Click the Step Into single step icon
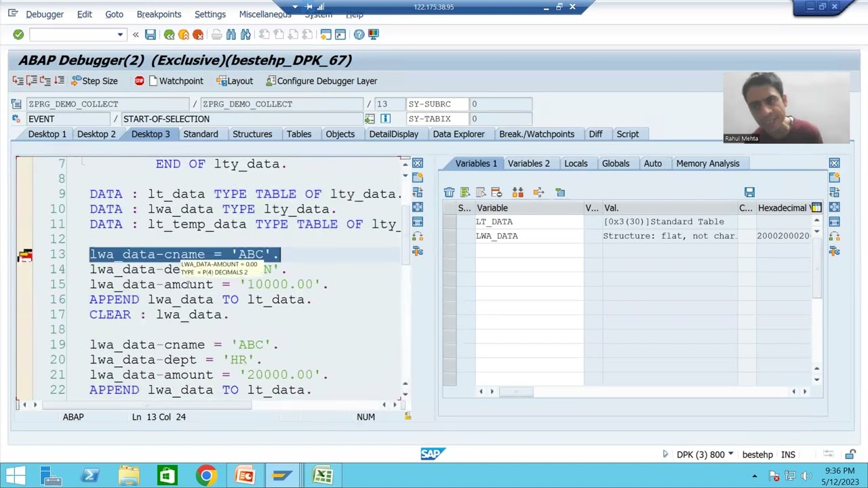868x488 pixels. point(18,81)
